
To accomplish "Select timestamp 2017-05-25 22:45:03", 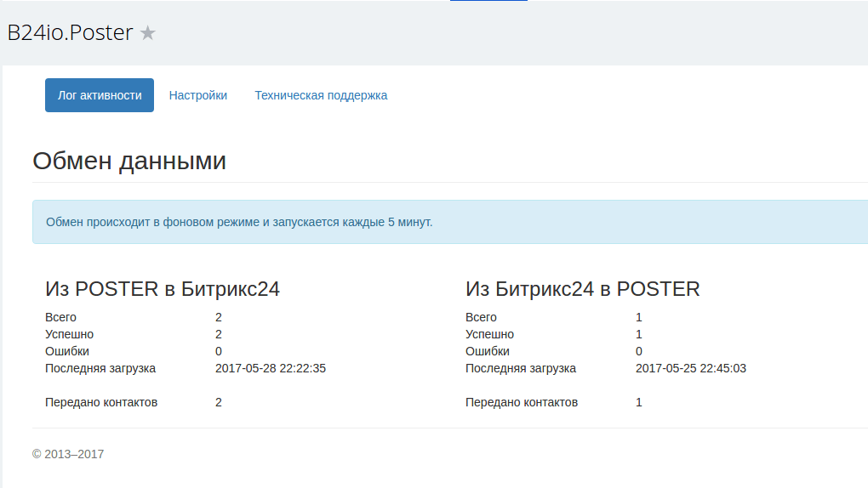I will click(x=691, y=368).
